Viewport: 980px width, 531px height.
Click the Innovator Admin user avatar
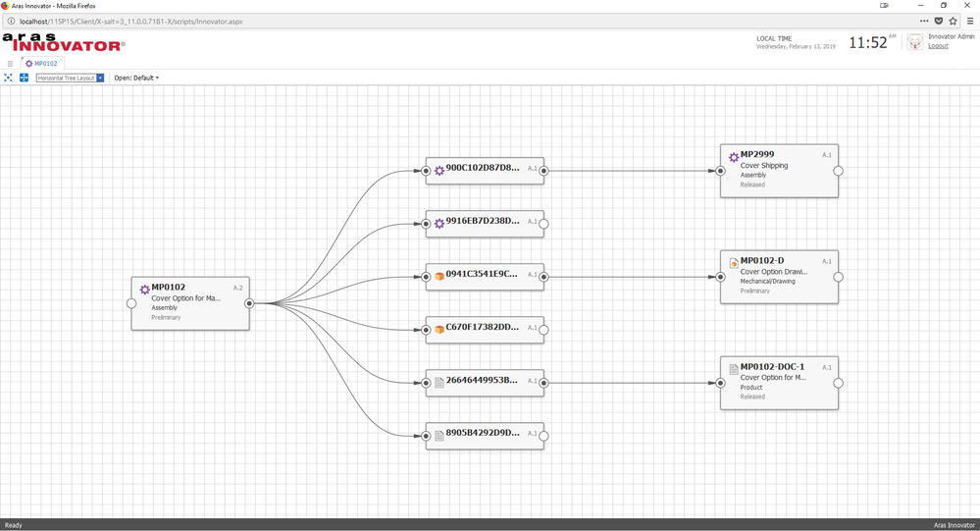[914, 41]
